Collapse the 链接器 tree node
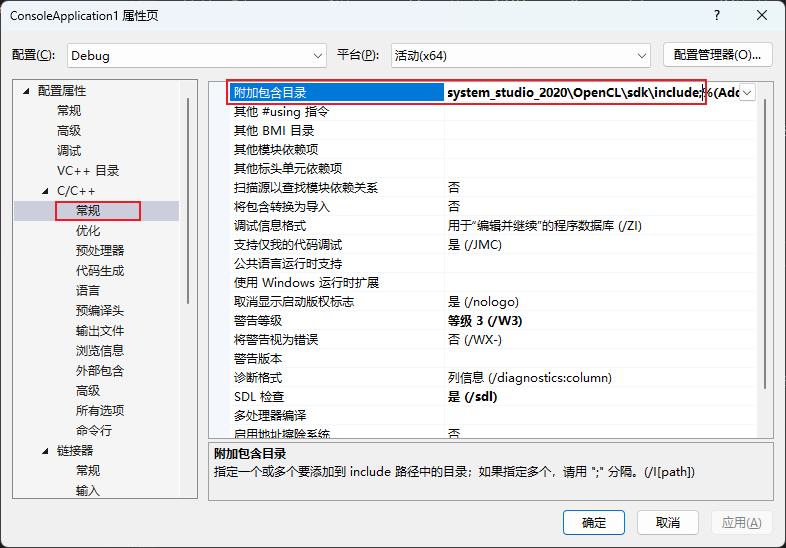 (x=44, y=451)
